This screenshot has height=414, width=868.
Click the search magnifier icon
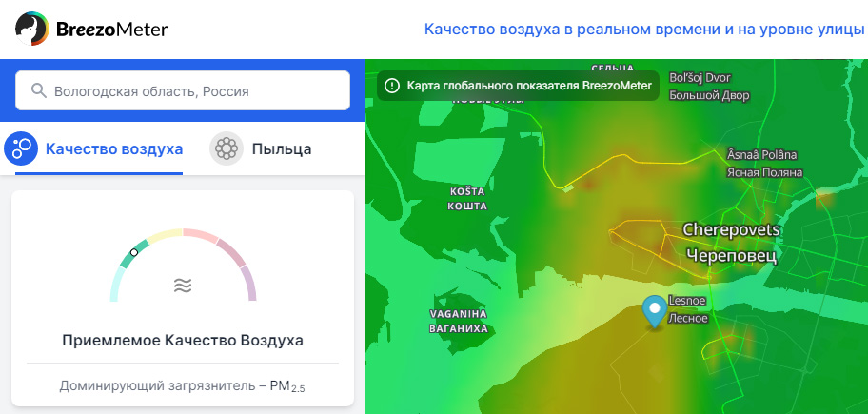point(39,90)
